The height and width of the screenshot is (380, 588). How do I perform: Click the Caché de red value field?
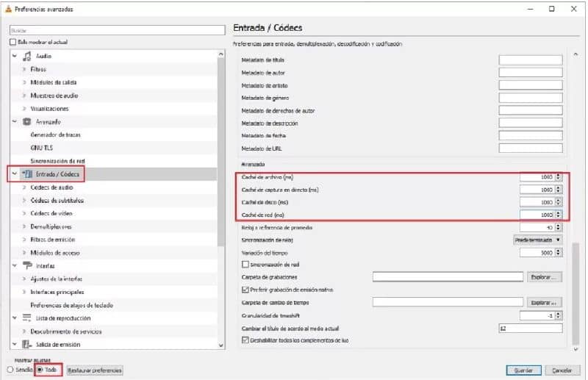(x=537, y=215)
